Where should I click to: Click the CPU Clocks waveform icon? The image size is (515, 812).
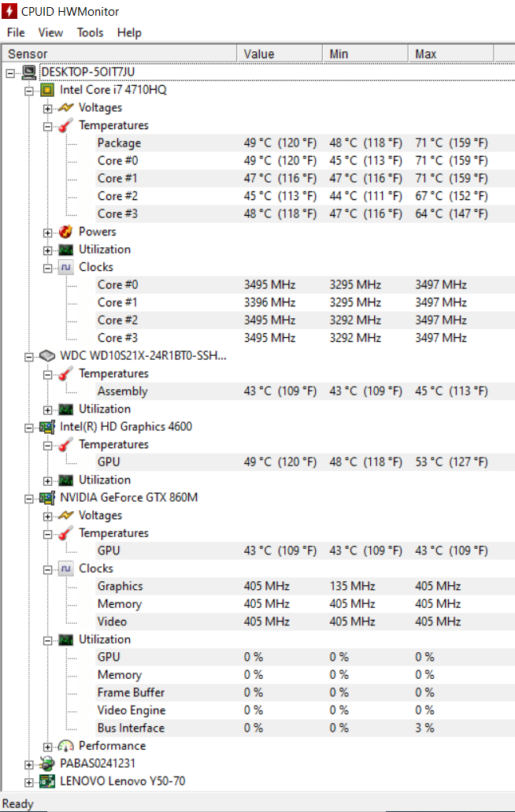point(65,267)
